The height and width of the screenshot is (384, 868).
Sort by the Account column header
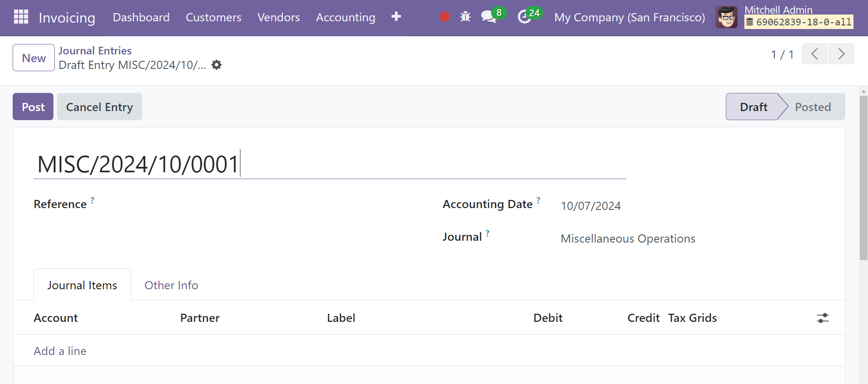pos(56,318)
